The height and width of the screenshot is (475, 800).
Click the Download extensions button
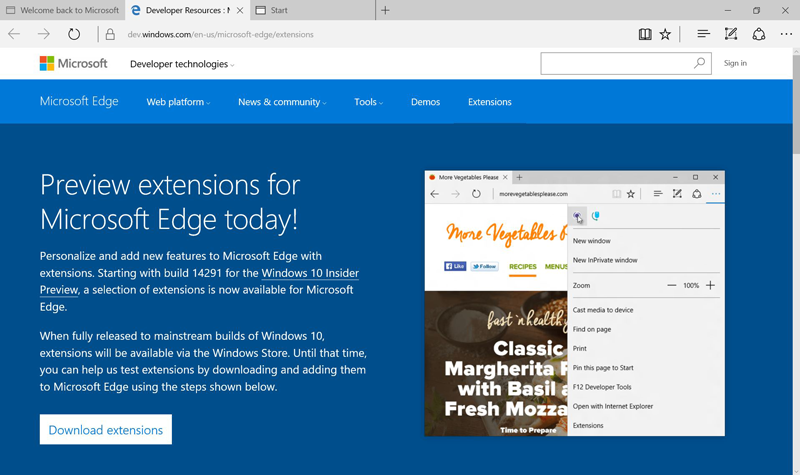(x=106, y=429)
